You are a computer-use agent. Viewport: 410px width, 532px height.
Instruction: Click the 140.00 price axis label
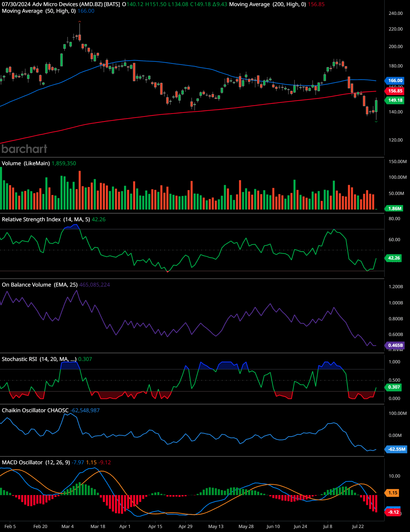click(x=395, y=112)
